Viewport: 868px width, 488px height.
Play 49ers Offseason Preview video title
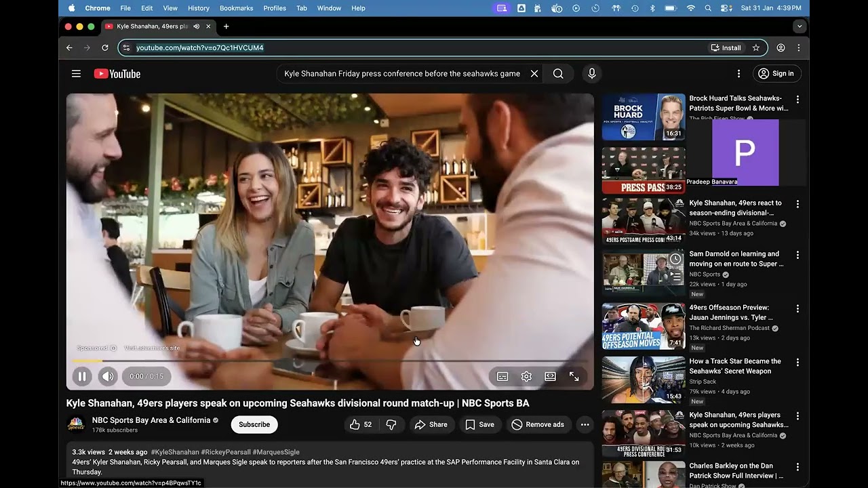tap(731, 312)
